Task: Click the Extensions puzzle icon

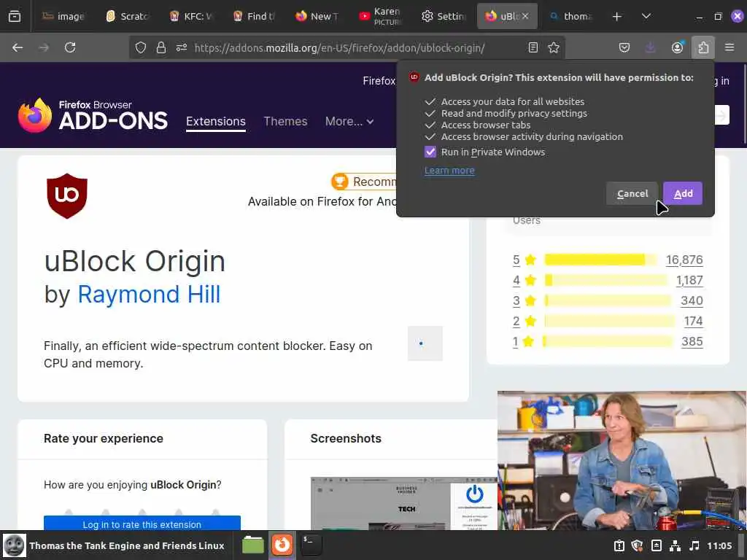Action: point(703,47)
